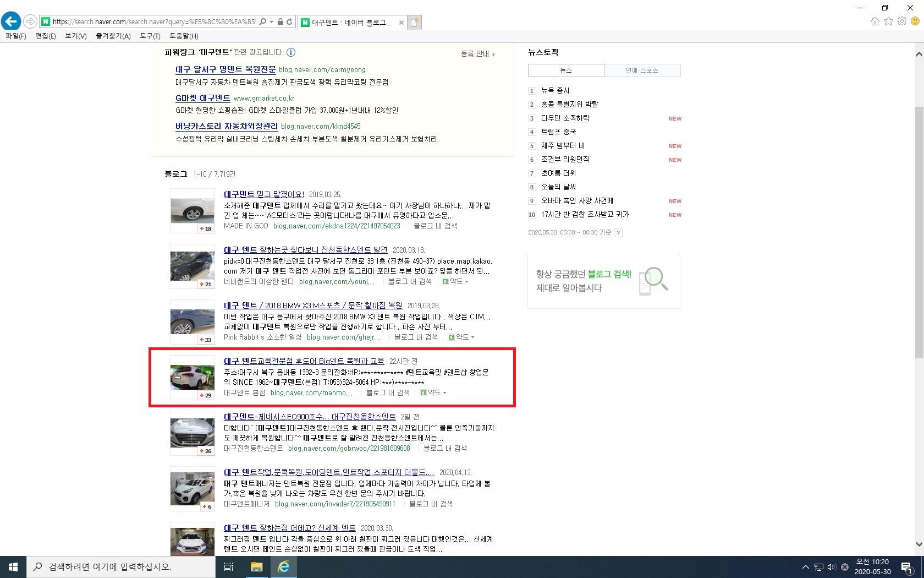Image resolution: width=924 pixels, height=578 pixels.
Task: Expand 약도 dropdown for 진천동한스덴트 발견 result
Action: 455,282
